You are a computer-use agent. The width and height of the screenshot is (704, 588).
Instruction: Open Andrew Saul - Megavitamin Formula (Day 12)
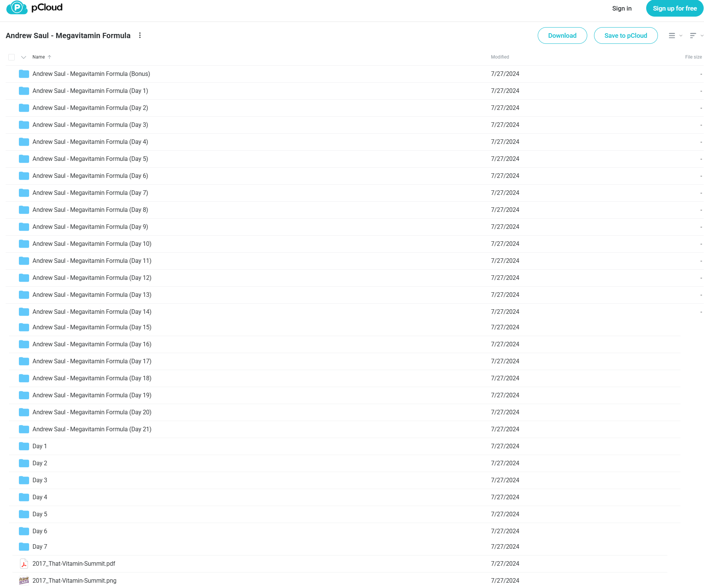pos(92,278)
